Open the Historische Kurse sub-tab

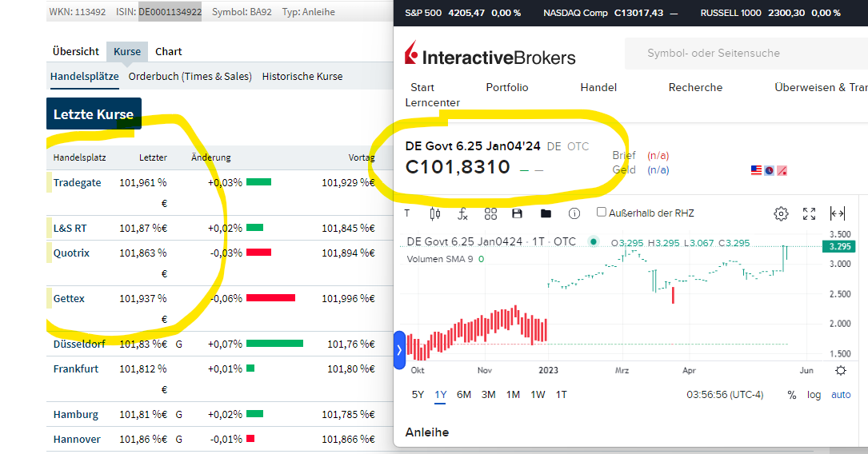coord(302,77)
